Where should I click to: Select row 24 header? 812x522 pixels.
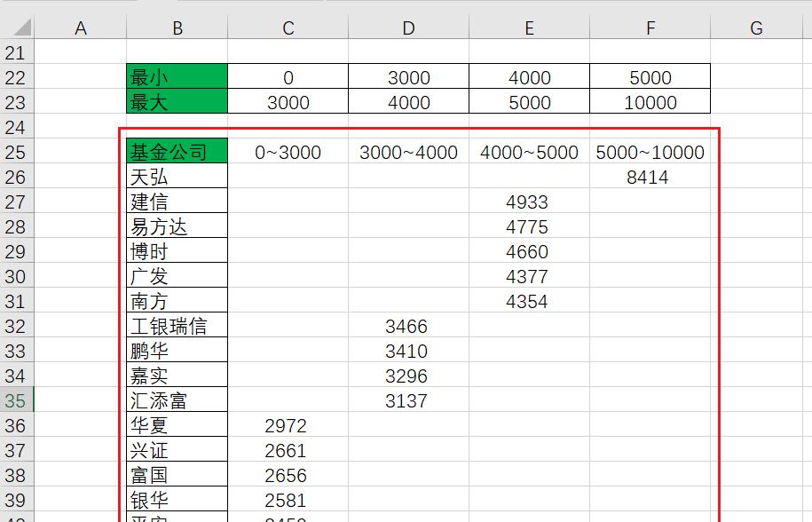pyautogui.click(x=17, y=126)
